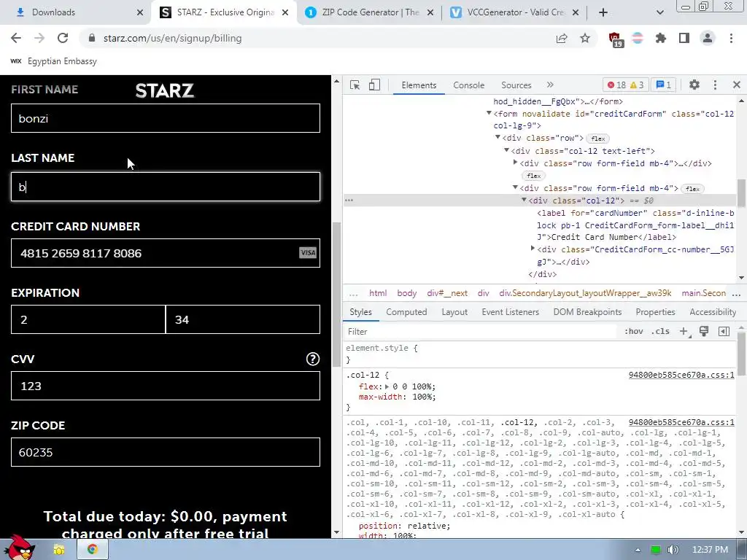This screenshot has width=747, height=560.
Task: Share this page icon in address bar
Action: [x=562, y=38]
